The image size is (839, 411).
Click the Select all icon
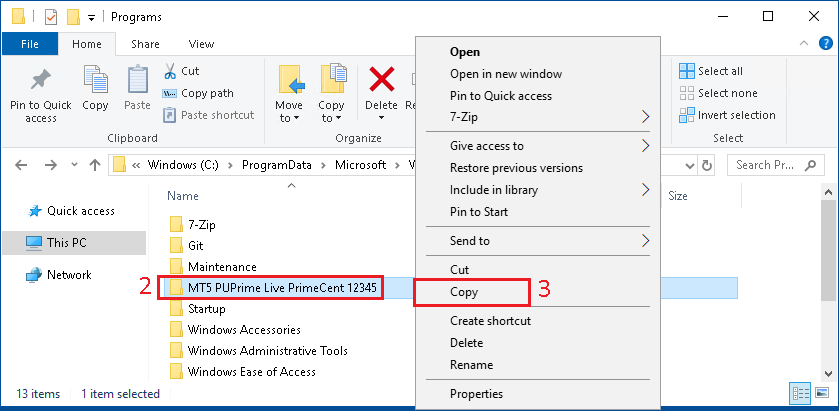687,71
